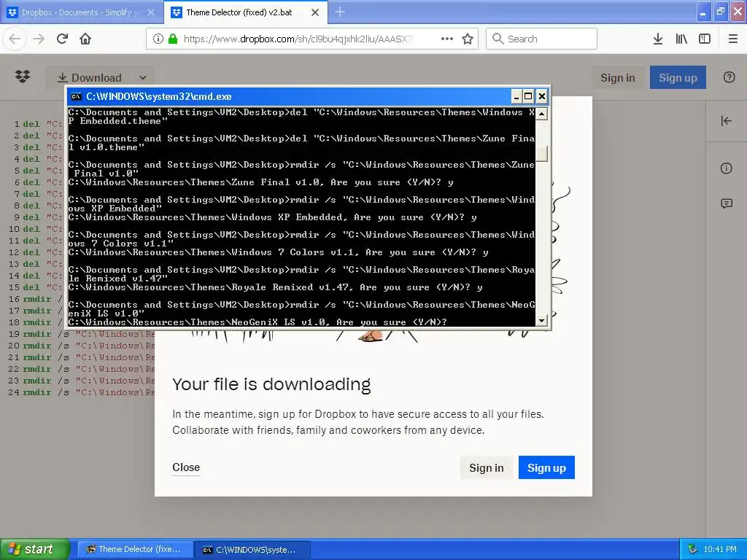This screenshot has height=560, width=747.
Task: Open Dropbox help question mark icon
Action: (729, 77)
